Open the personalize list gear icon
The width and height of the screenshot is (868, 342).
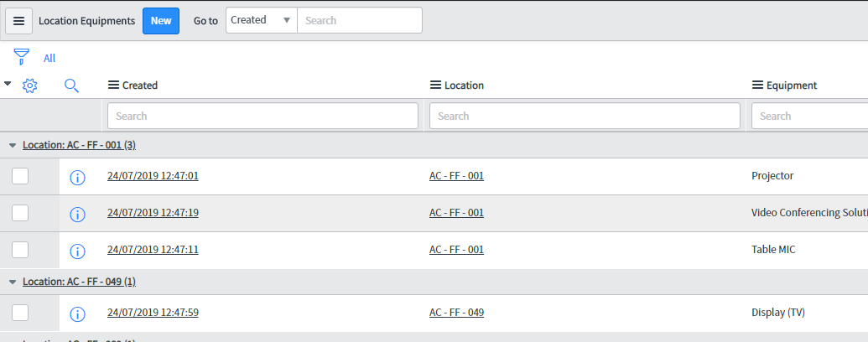click(x=30, y=85)
